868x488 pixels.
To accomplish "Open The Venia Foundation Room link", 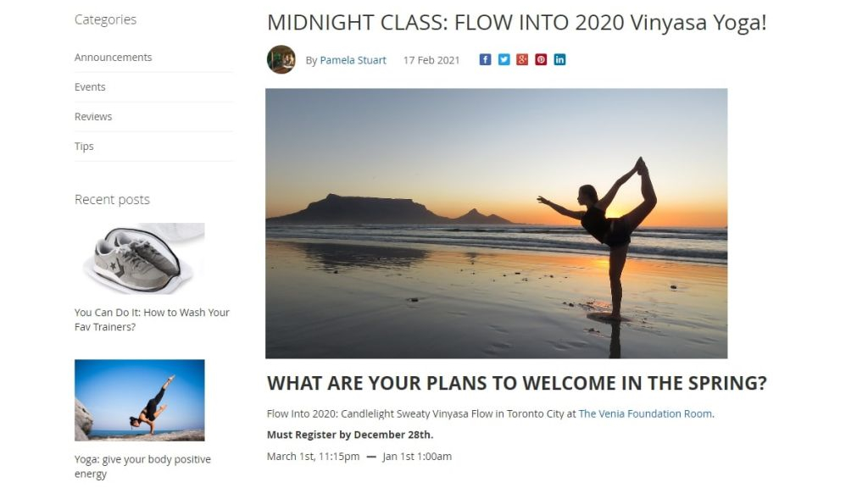I will pyautogui.click(x=645, y=413).
